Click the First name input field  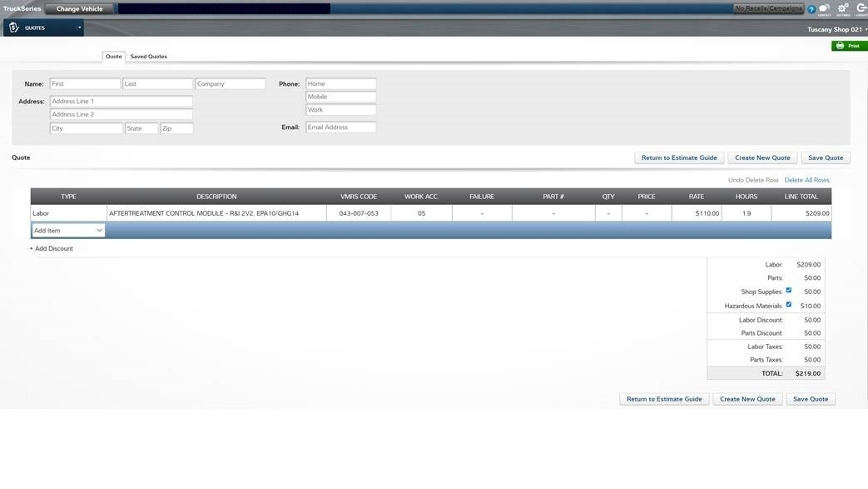(83, 82)
